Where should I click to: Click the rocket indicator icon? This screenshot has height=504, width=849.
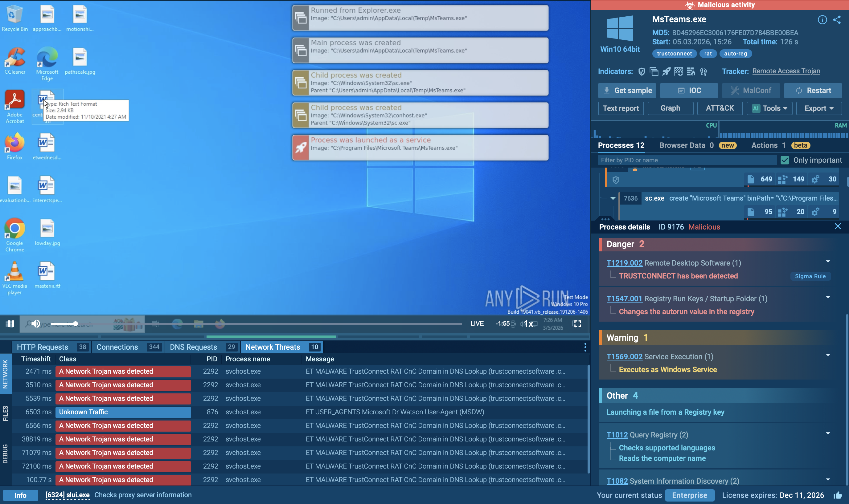(x=666, y=71)
